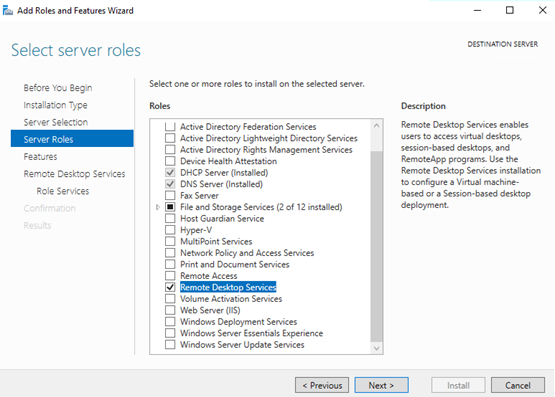Select the Hyper-V role label
The image size is (555, 397).
click(196, 230)
